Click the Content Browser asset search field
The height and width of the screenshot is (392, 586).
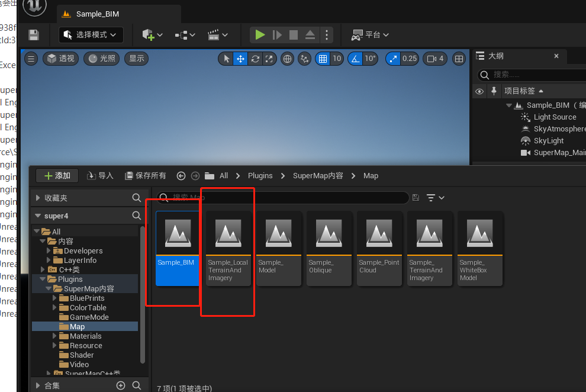282,197
